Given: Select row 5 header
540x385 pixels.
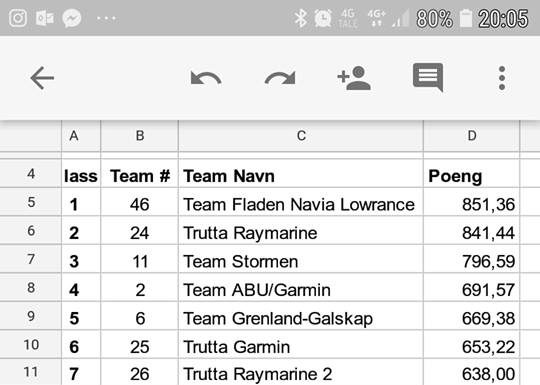Looking at the screenshot, I should coord(31,202).
